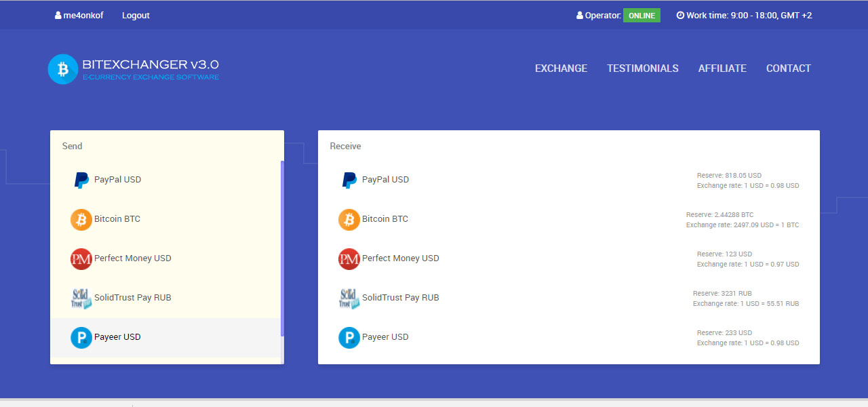Click Exchange rate 1 USD = 55.51 RUB

click(x=746, y=304)
